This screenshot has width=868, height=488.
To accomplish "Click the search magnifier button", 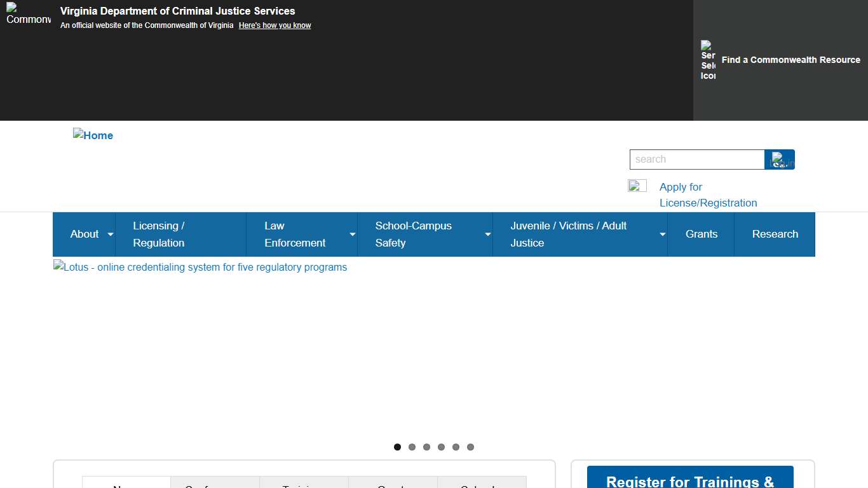I will tap(780, 159).
